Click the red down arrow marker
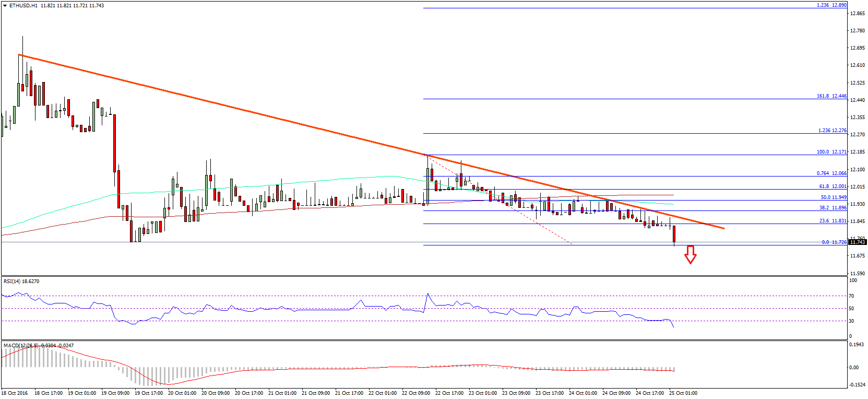The image size is (868, 399). click(x=690, y=254)
